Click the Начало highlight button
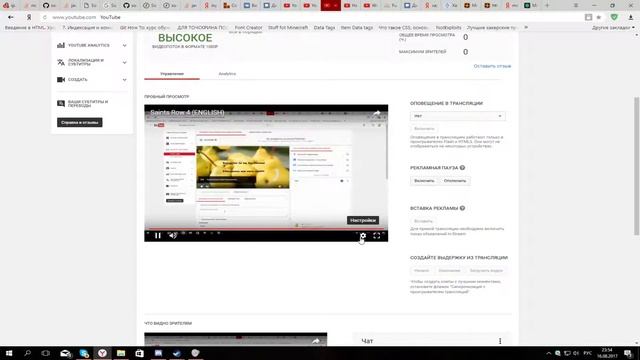Screen dimensions: 640x360 [421, 271]
